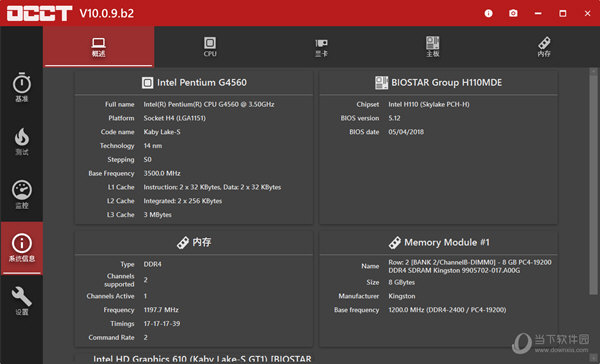This screenshot has width=600, height=364.
Task: Click the CPU chip icon beside Intel Pentium G4560
Action: 147,83
